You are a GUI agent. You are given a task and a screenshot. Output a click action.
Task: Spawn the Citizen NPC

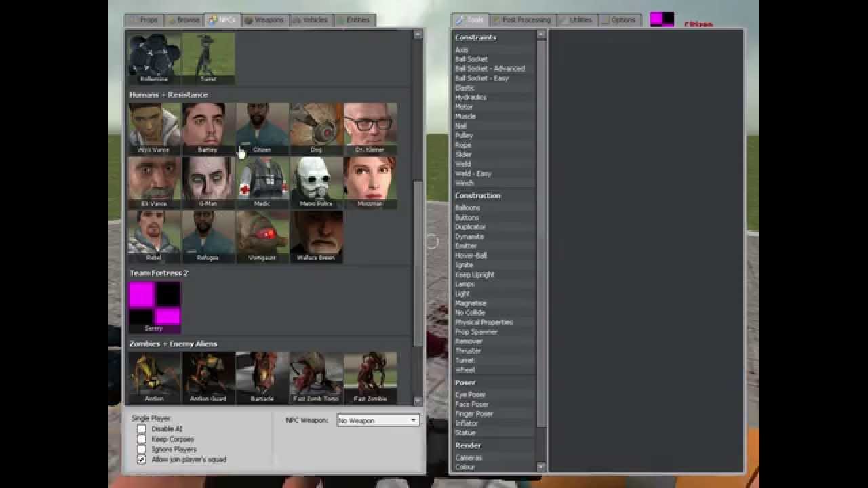pyautogui.click(x=262, y=129)
